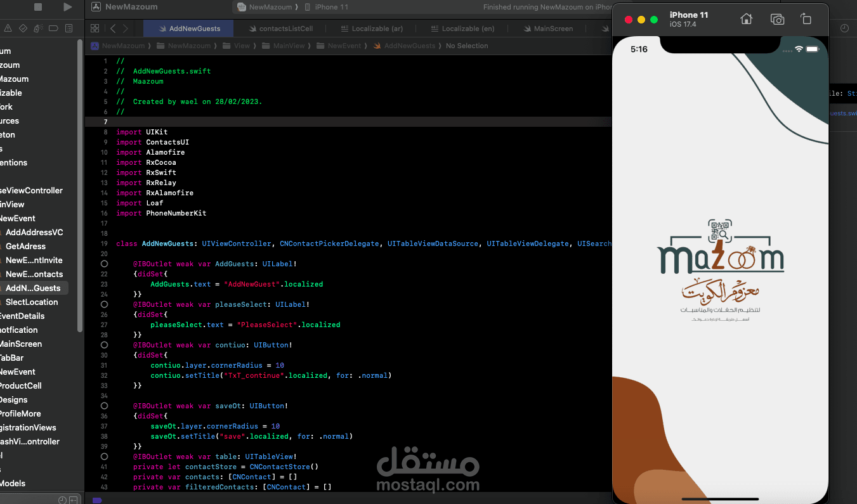
Task: Click the activity status 'Finished running NewMazoum'
Action: coord(547,7)
